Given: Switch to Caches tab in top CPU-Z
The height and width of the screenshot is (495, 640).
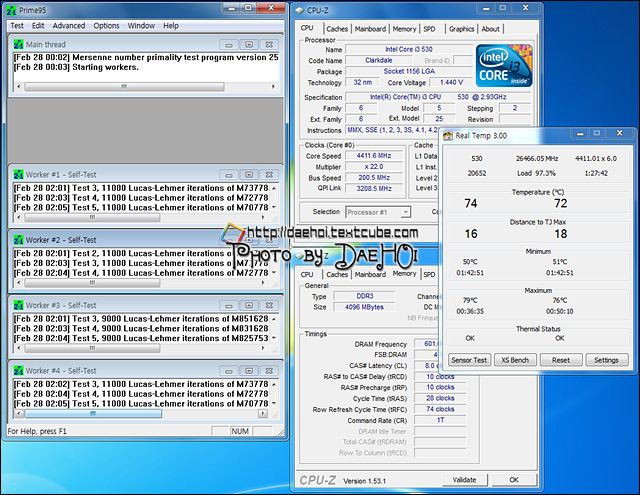Looking at the screenshot, I should [x=337, y=29].
